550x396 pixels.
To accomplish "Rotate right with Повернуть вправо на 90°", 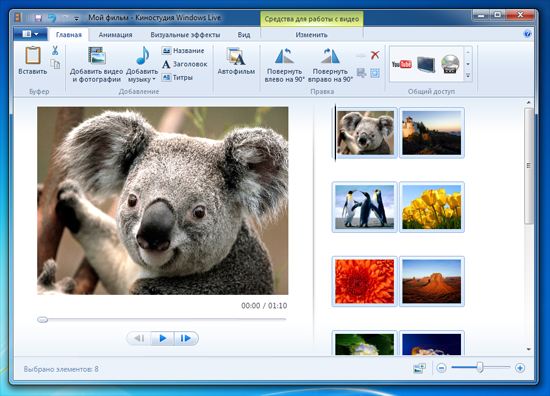I will [330, 65].
